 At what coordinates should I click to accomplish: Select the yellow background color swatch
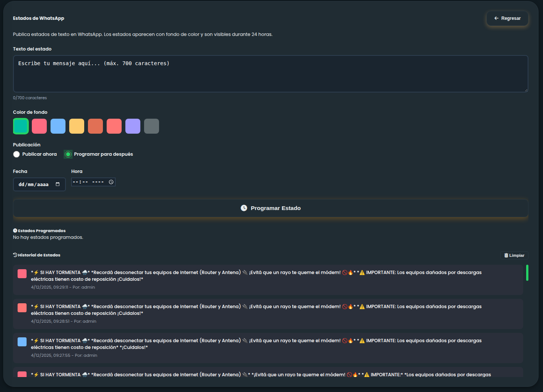77,126
